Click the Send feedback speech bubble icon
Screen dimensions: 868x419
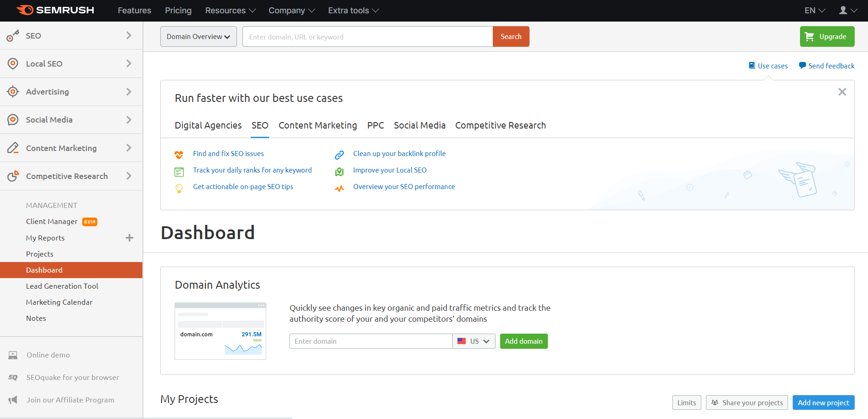[x=802, y=66]
